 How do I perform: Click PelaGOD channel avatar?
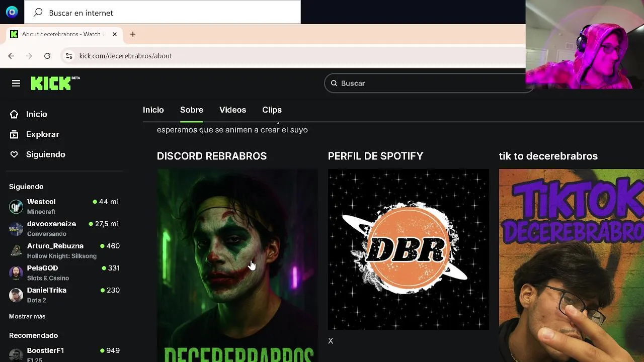point(16,273)
